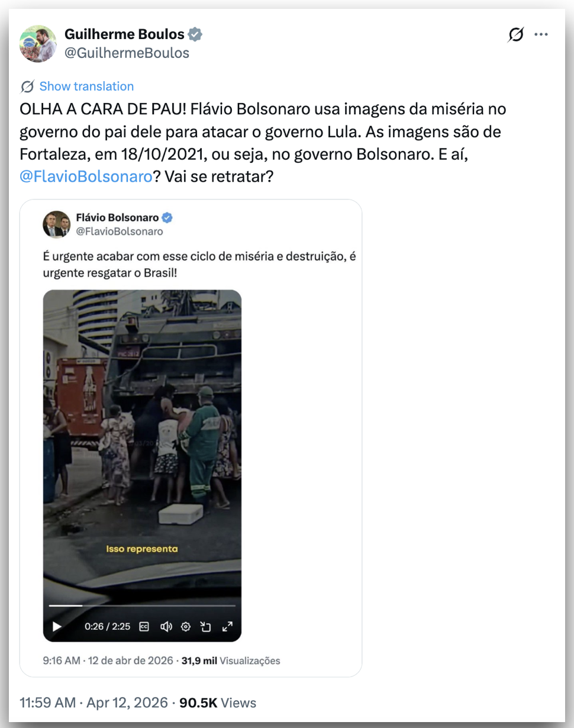Image resolution: width=574 pixels, height=728 pixels.
Task: Open the @FlavioBolsonaro mention link
Action: (x=86, y=176)
